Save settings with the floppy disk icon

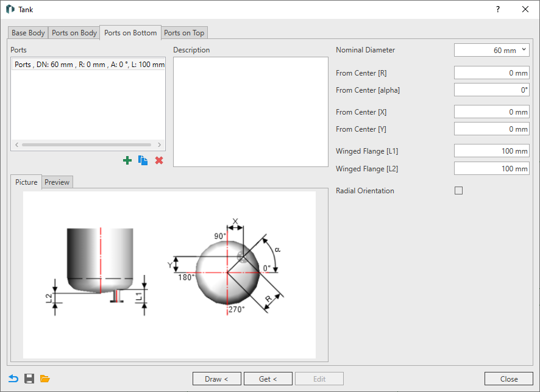[29, 379]
